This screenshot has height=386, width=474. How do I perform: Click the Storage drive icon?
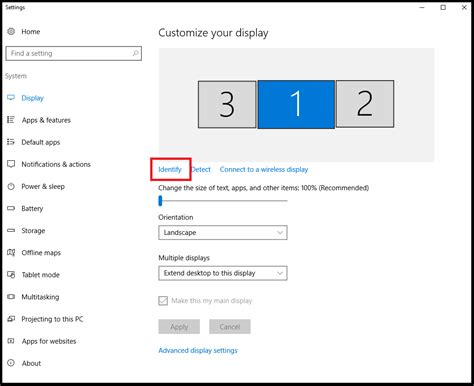(x=11, y=230)
